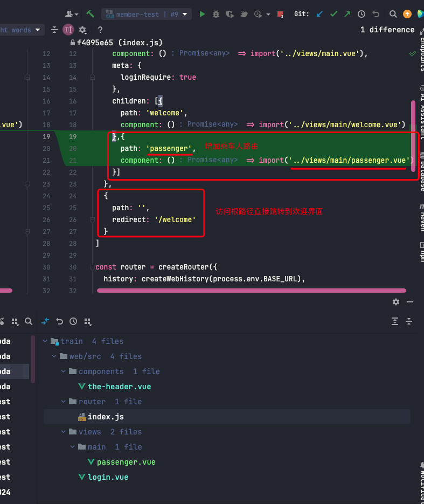This screenshot has height=504, width=424.
Task: Click the '/welcome' redirect string
Action: point(175,219)
